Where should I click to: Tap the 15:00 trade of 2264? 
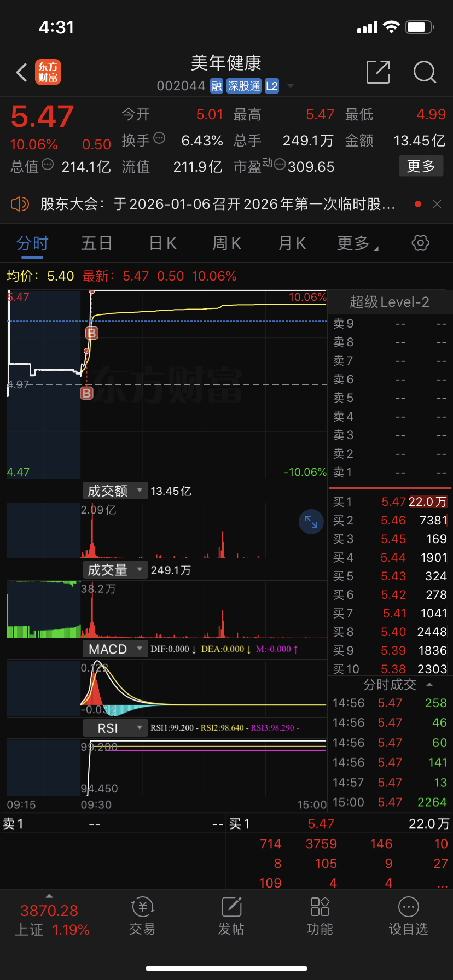[390, 802]
